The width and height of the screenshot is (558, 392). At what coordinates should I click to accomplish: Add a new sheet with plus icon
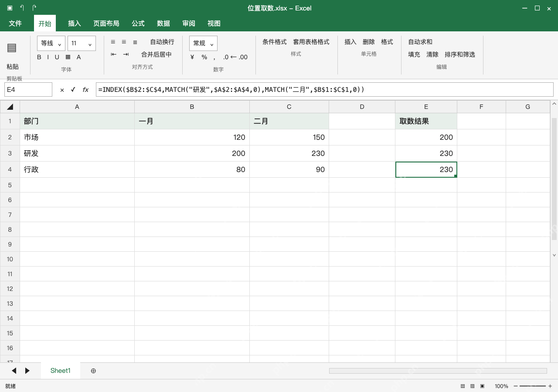(93, 371)
